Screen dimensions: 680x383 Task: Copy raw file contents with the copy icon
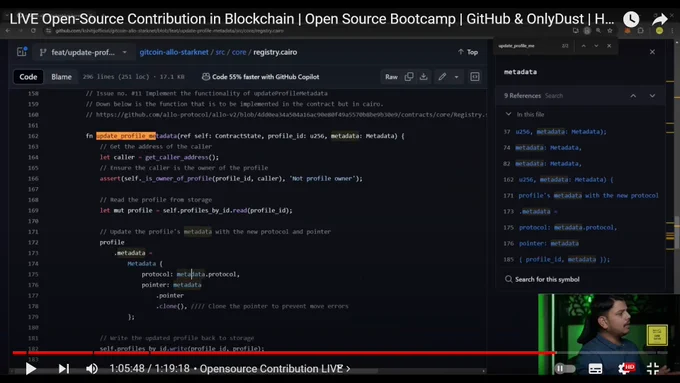click(409, 77)
